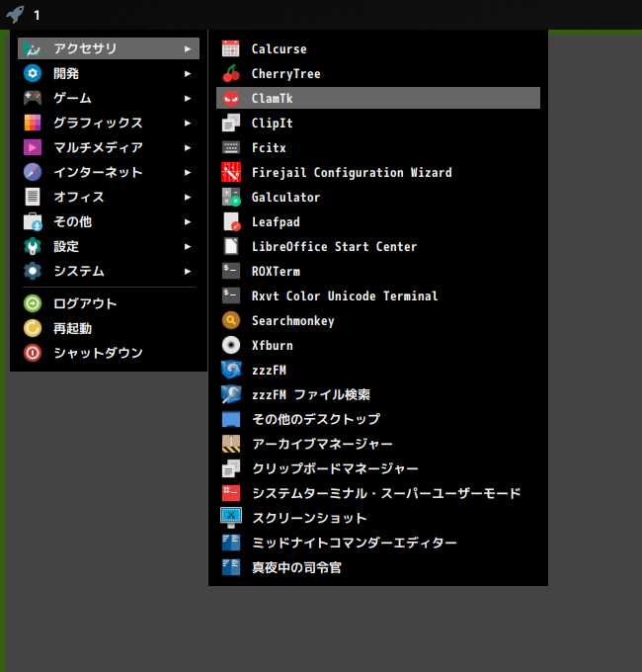Click the Searchmonkey magnifier icon
The height and width of the screenshot is (672, 642).
pos(231,320)
